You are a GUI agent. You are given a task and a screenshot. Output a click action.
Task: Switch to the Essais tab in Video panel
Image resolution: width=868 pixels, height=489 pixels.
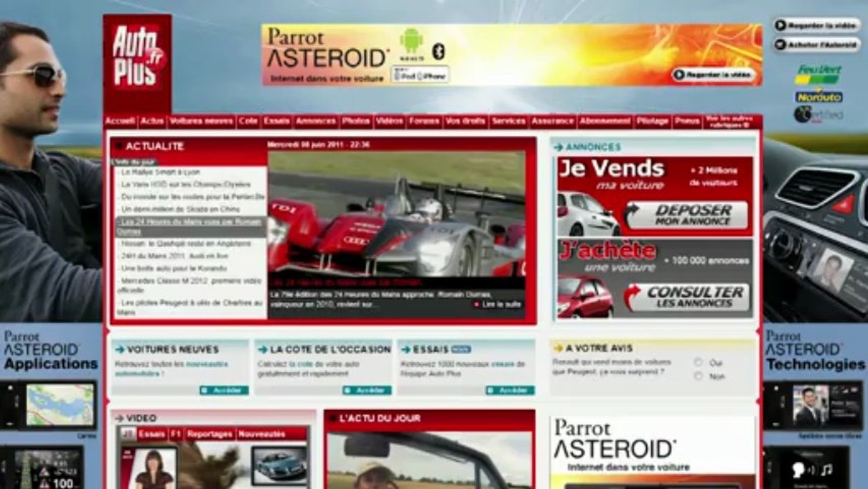pyautogui.click(x=152, y=433)
